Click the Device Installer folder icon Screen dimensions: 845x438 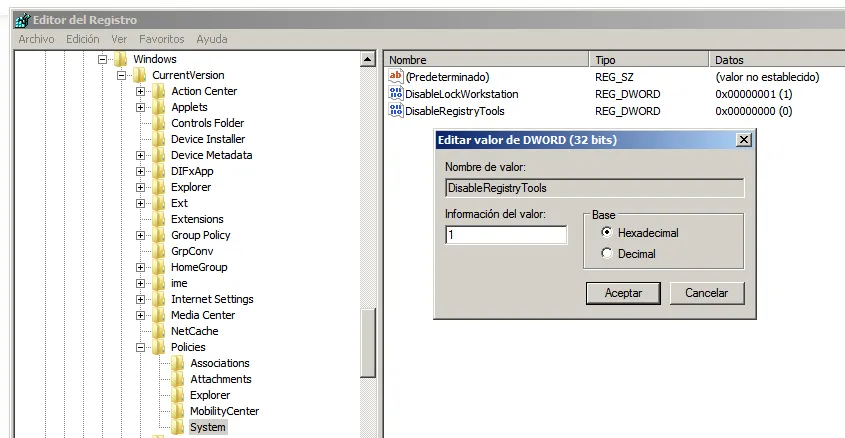point(158,139)
